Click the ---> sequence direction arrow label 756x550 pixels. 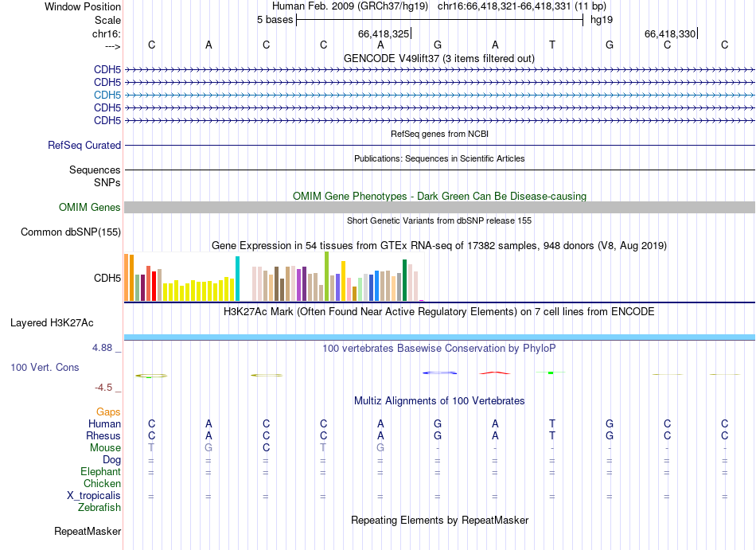113,47
